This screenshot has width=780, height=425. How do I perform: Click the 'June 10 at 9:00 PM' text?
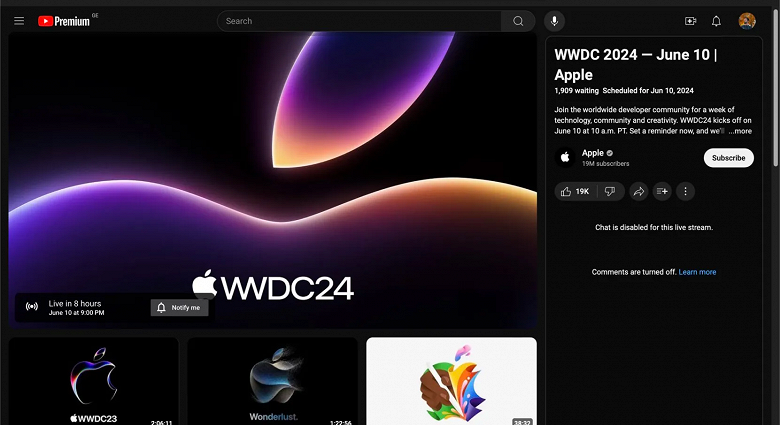[x=76, y=313]
